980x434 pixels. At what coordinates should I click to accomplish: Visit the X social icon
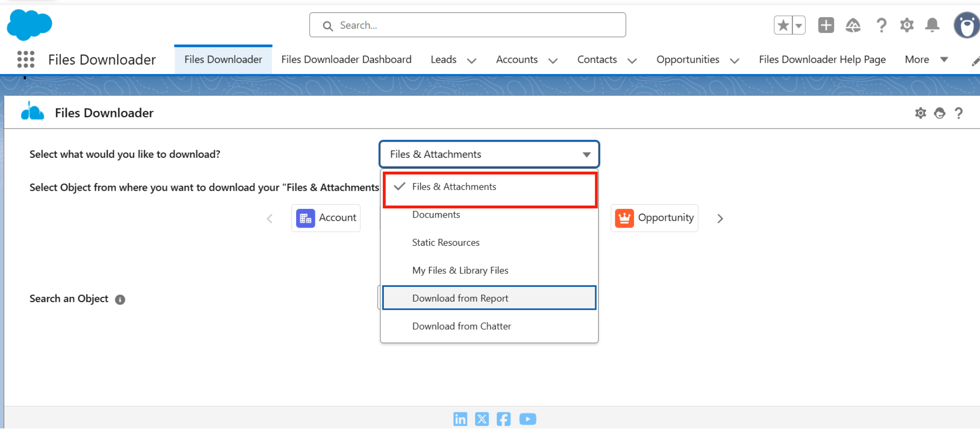(x=482, y=419)
